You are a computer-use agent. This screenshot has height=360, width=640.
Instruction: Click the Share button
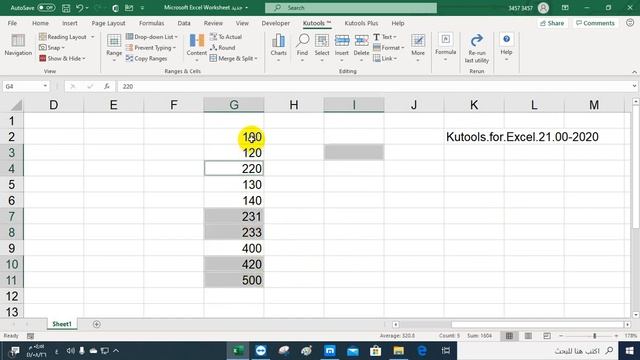(x=552, y=23)
